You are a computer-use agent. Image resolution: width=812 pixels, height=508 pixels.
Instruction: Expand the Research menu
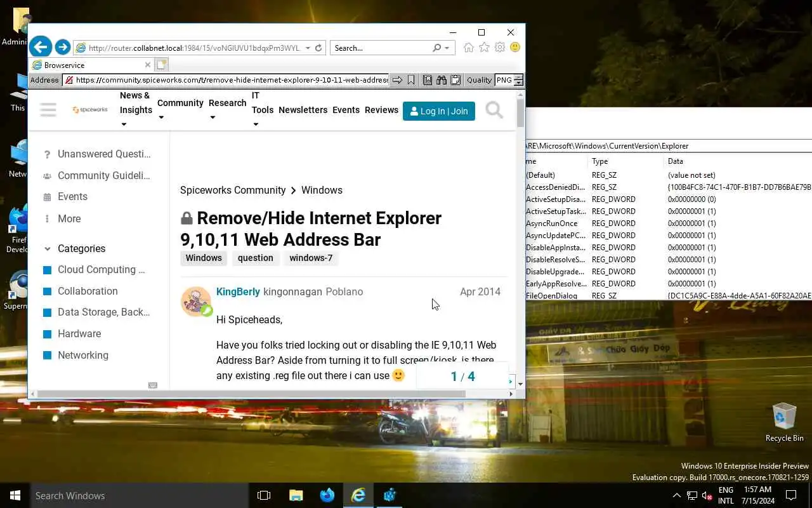[x=213, y=117]
